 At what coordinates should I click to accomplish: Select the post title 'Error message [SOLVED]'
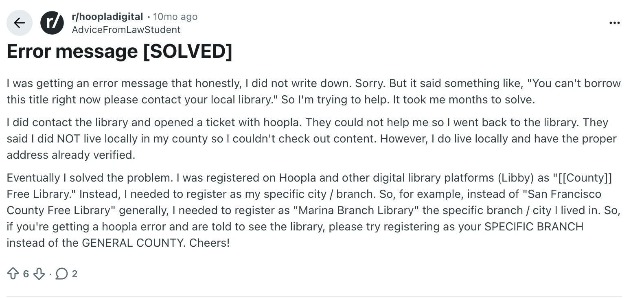coord(119,51)
